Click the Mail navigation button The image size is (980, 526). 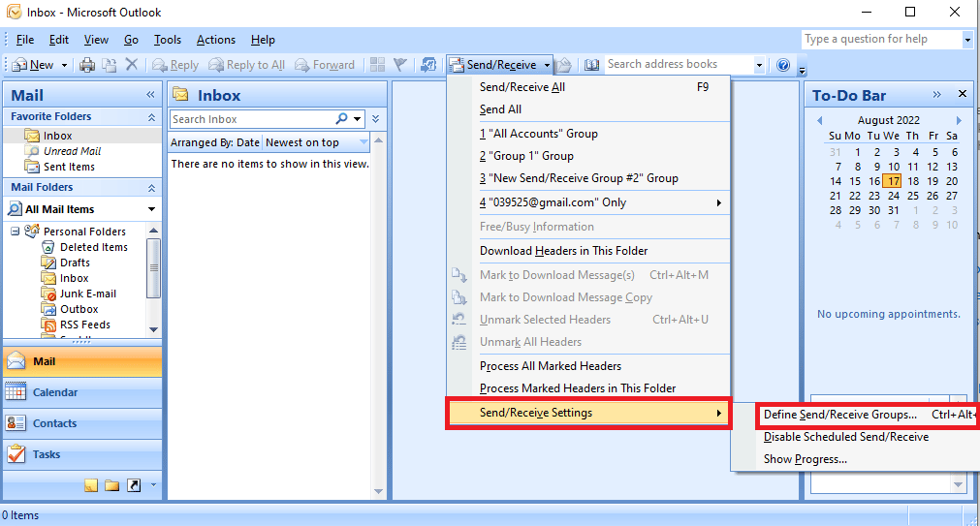[x=82, y=361]
